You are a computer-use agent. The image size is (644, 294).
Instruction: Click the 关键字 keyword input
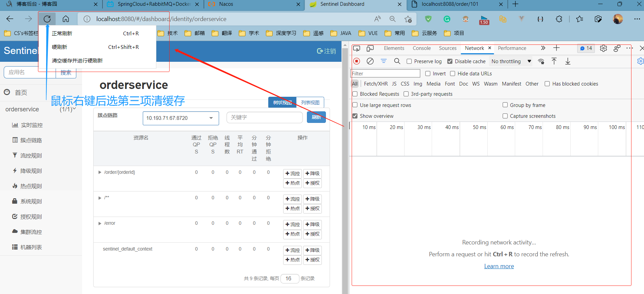point(265,117)
